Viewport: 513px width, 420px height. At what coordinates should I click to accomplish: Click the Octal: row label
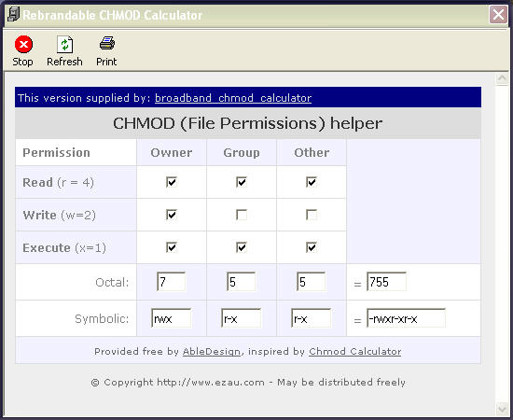click(x=112, y=282)
